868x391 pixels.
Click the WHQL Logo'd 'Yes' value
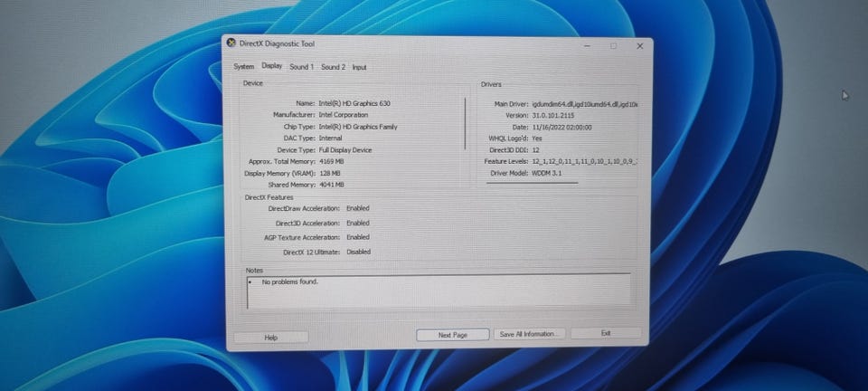537,138
